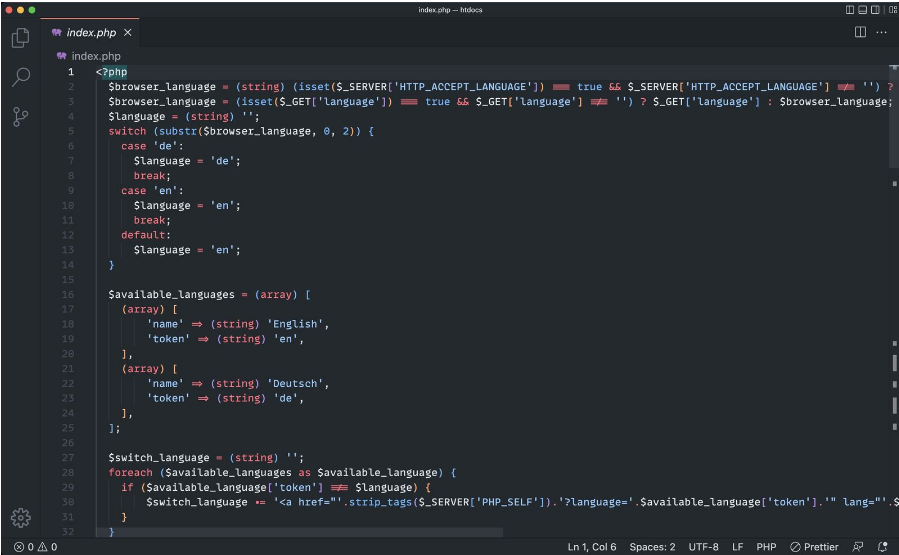Click the closing '];' on line 25

115,428
